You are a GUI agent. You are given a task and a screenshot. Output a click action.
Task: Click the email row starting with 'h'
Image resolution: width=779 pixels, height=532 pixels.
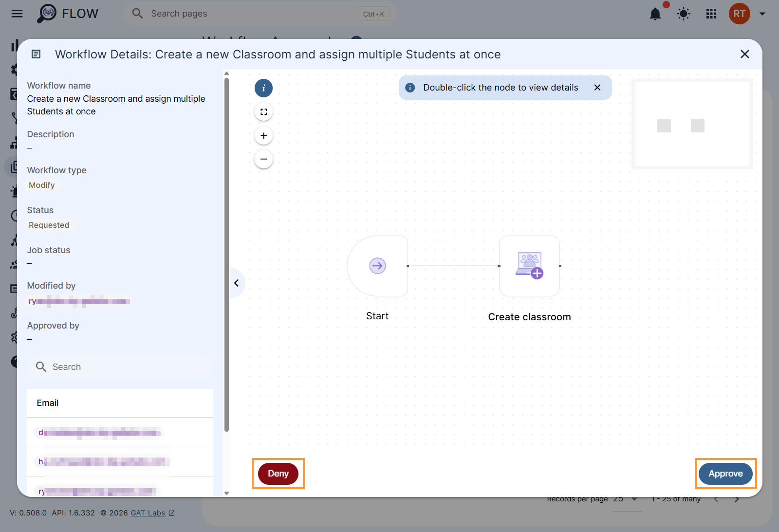pos(120,461)
